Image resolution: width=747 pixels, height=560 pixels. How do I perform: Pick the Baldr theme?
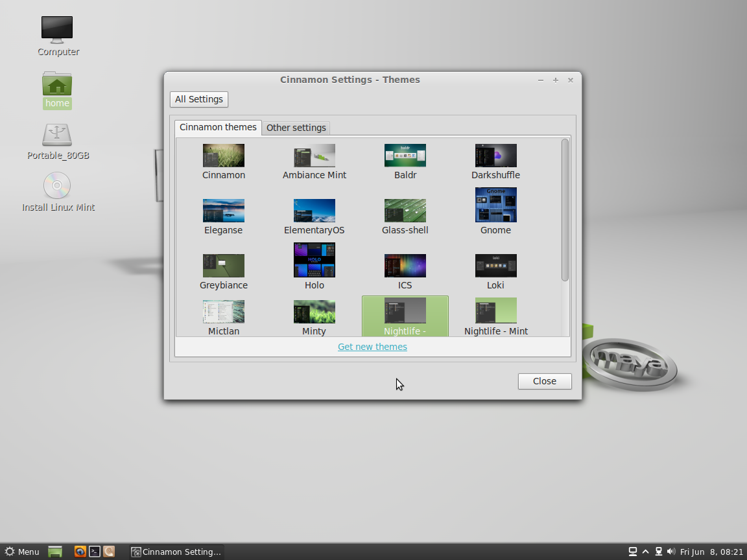(x=405, y=162)
